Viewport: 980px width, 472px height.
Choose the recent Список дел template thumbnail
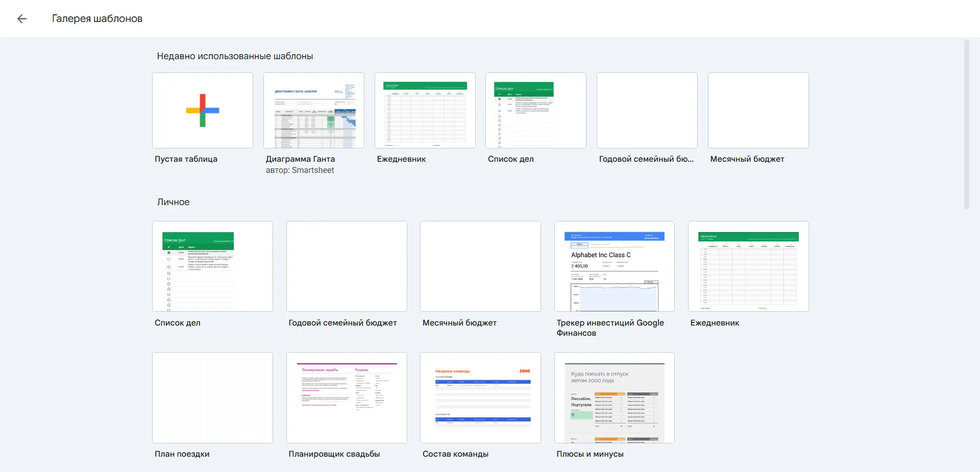point(536,110)
